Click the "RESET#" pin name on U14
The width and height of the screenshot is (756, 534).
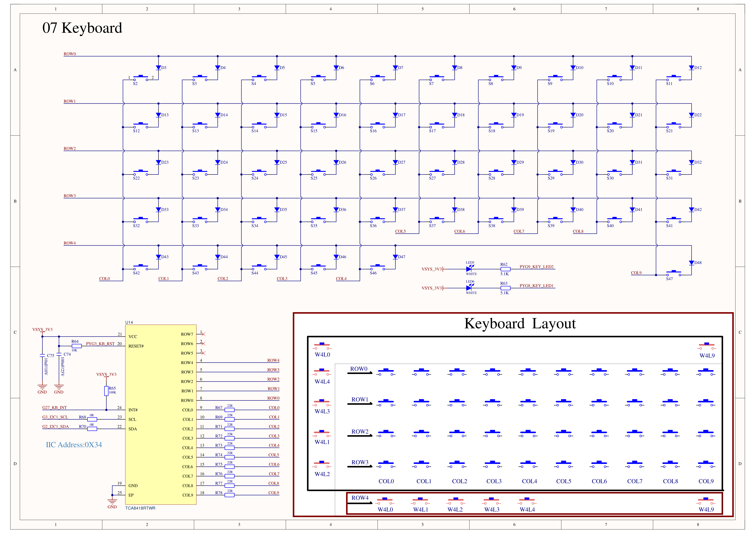point(136,346)
